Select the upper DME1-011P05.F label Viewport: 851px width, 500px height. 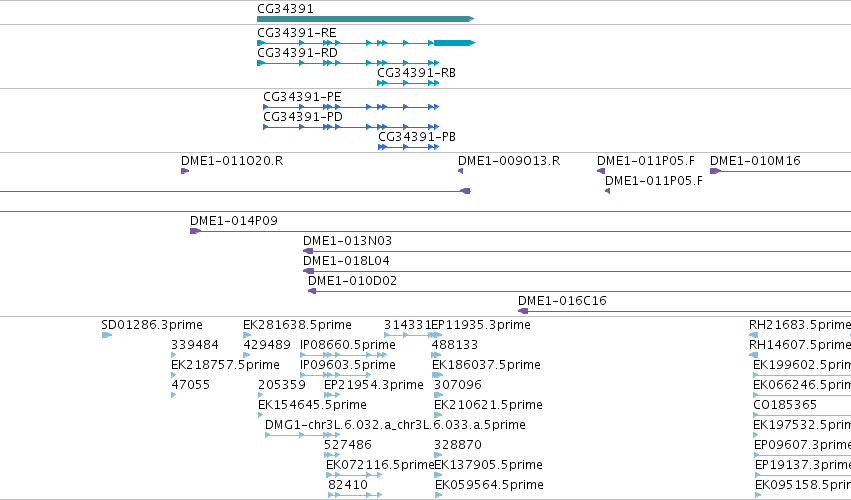(646, 161)
